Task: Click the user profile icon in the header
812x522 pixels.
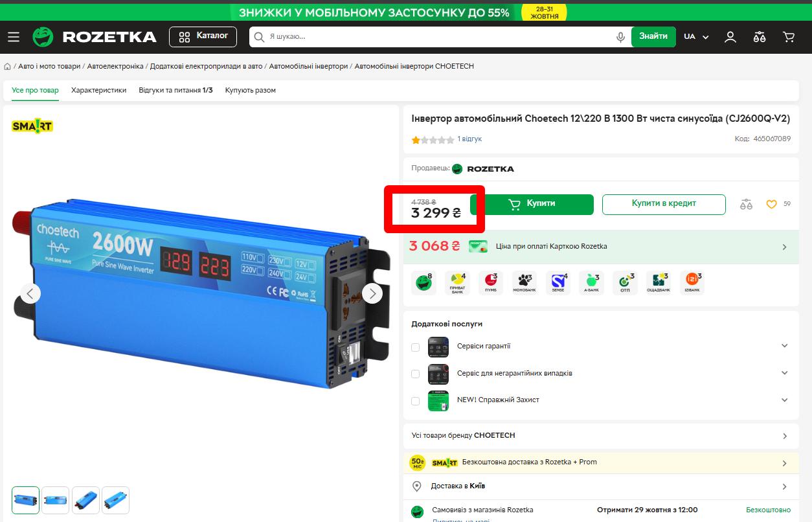Action: click(730, 37)
